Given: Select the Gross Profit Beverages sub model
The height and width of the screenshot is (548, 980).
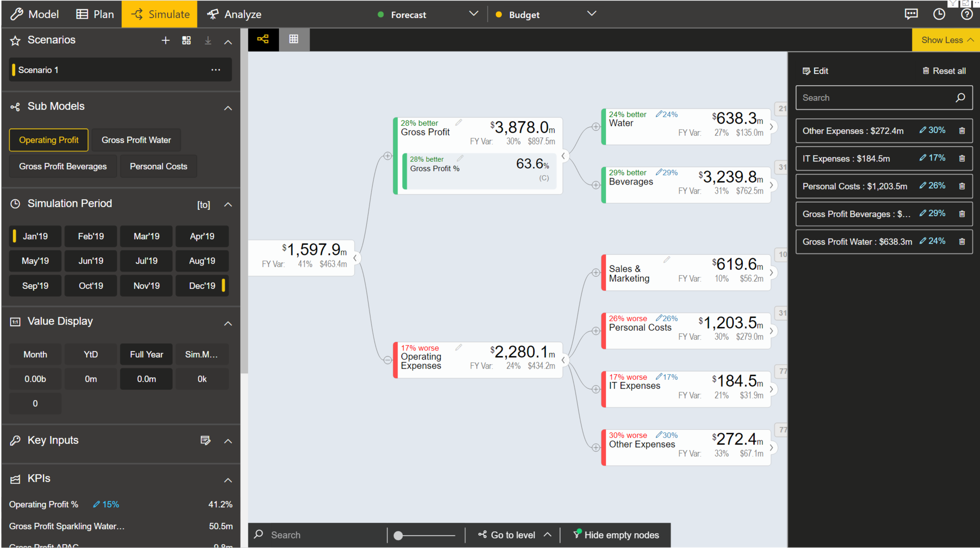Looking at the screenshot, I should coord(63,166).
